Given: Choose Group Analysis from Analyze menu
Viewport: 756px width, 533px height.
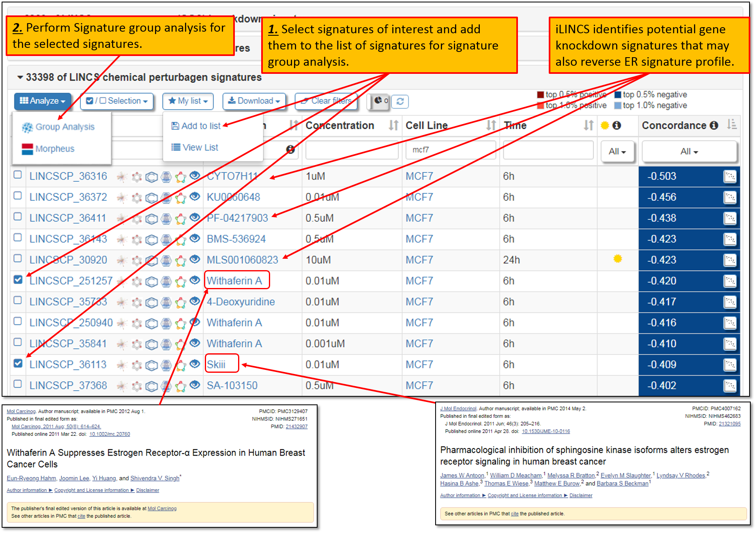Looking at the screenshot, I should [64, 127].
